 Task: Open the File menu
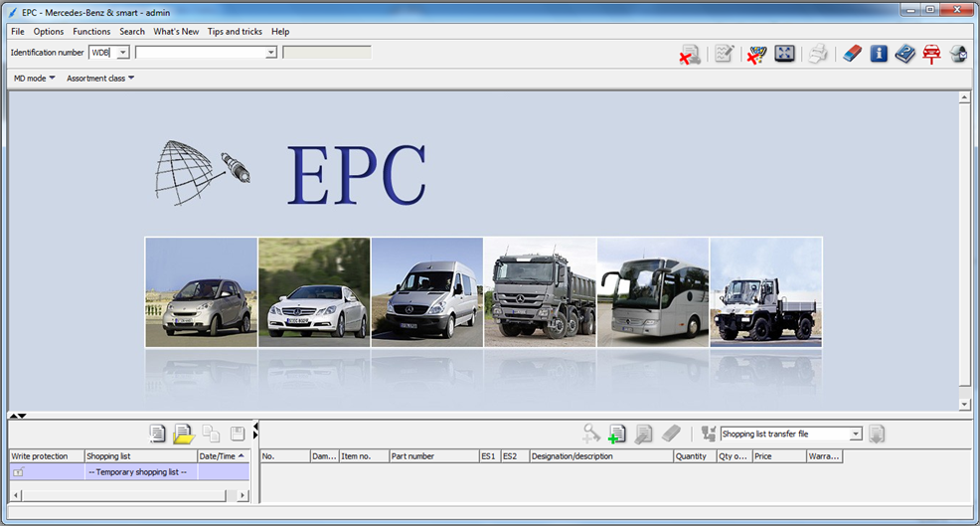pos(18,31)
